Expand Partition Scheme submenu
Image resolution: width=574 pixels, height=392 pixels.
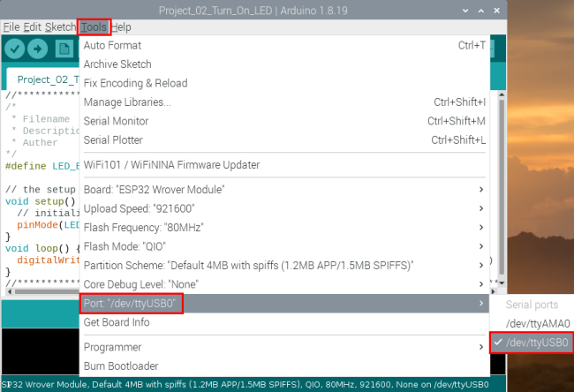[284, 266]
